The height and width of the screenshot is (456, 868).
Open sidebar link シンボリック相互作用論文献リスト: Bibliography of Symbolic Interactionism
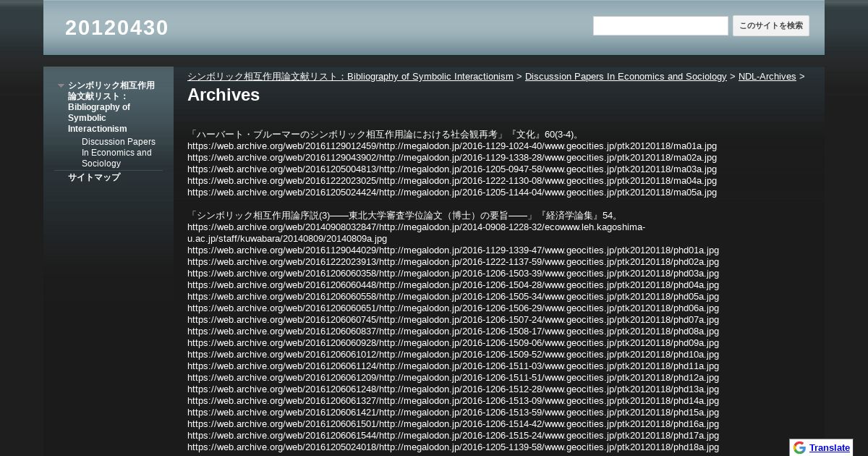tap(112, 107)
